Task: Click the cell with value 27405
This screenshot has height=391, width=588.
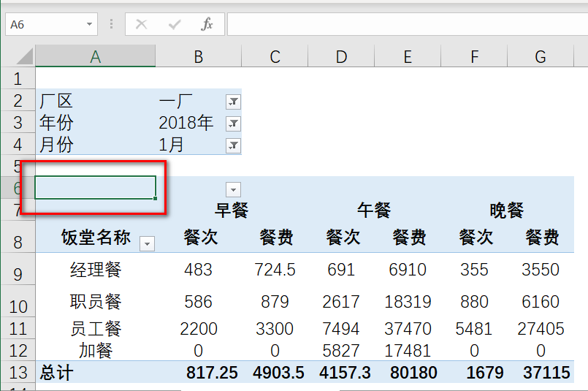Action: [x=541, y=329]
